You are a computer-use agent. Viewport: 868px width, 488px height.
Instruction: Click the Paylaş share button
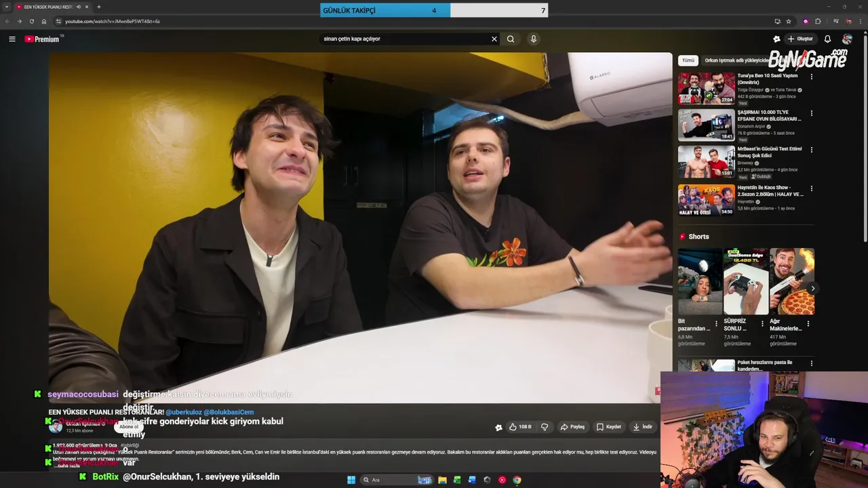click(x=572, y=427)
